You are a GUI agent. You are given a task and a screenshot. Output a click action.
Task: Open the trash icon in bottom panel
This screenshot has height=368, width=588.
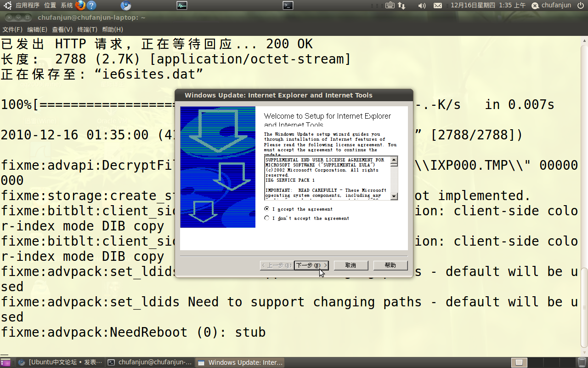pos(582,362)
